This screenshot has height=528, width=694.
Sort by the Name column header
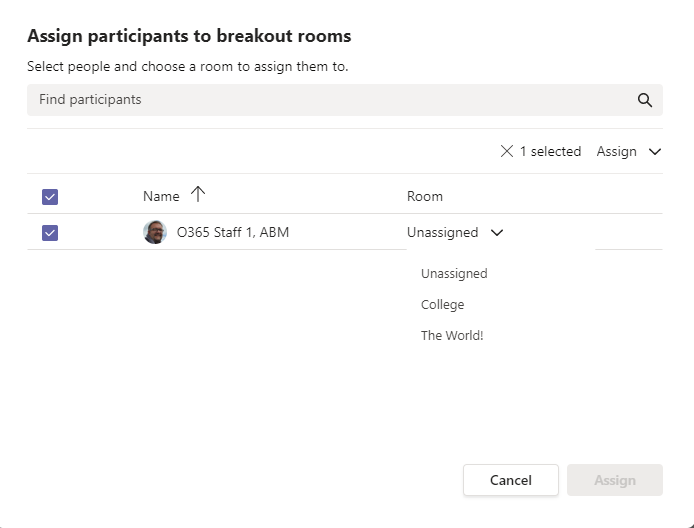tap(161, 196)
